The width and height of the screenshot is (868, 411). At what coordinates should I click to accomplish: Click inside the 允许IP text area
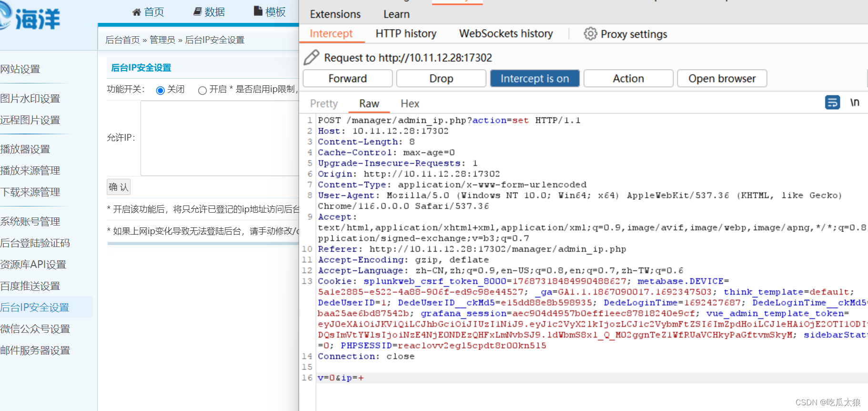coord(220,138)
